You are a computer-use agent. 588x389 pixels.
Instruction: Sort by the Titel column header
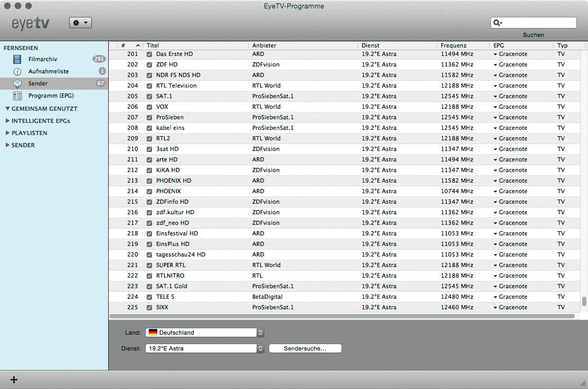[195, 45]
